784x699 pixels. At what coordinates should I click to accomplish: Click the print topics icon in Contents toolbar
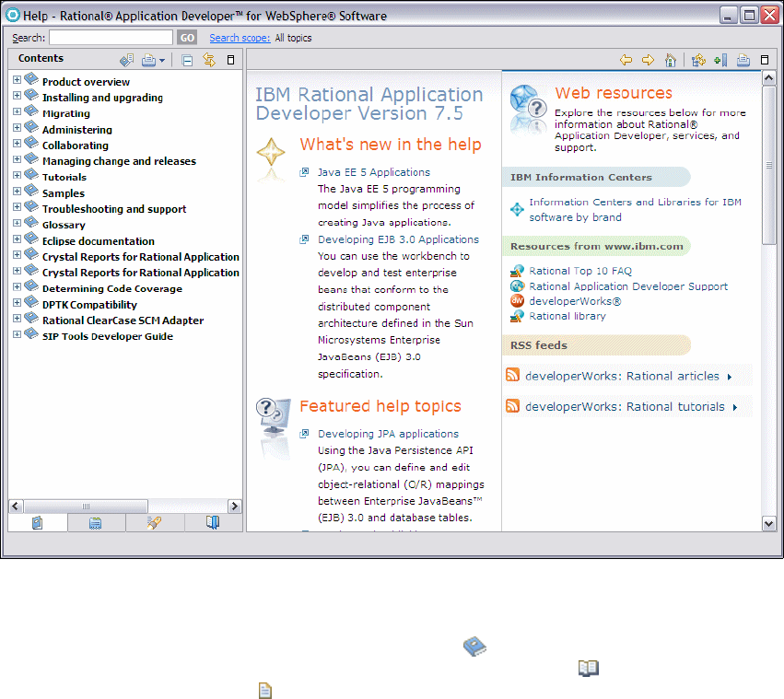pos(148,61)
